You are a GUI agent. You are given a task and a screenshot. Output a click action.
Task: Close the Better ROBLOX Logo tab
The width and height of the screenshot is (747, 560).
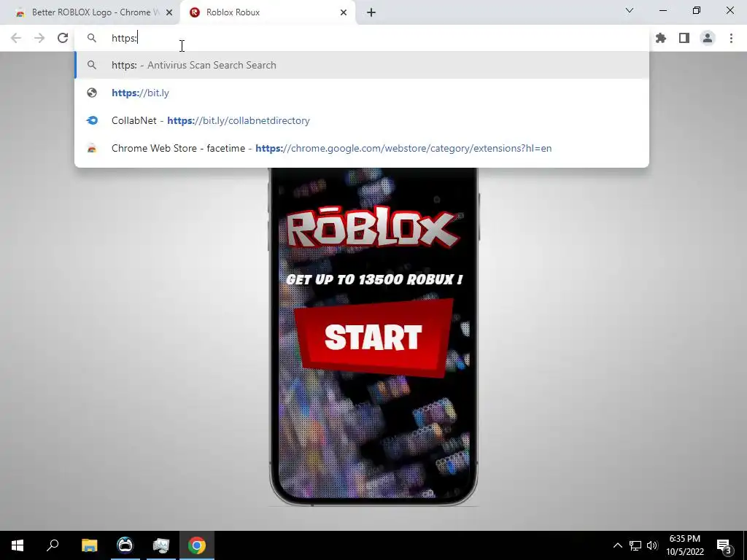(x=169, y=12)
